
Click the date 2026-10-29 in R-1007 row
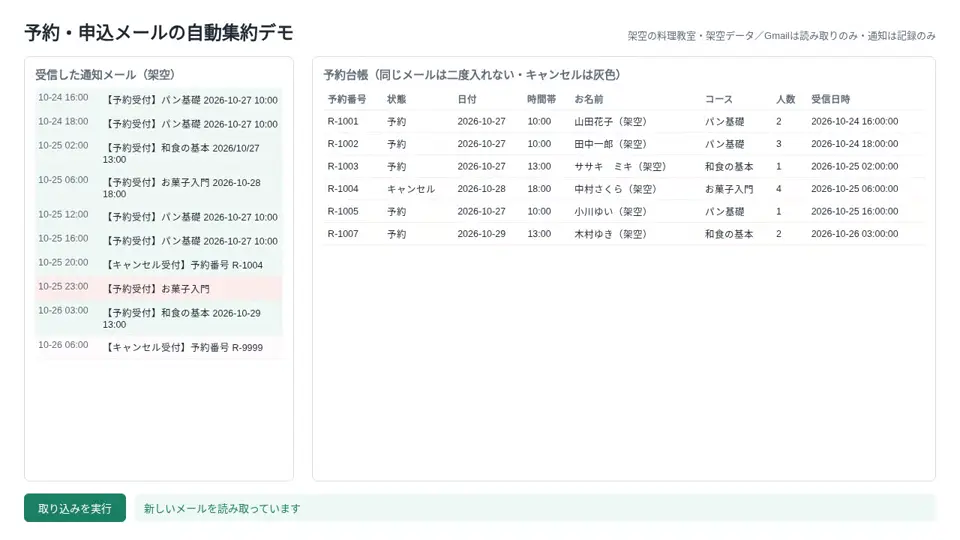(481, 234)
